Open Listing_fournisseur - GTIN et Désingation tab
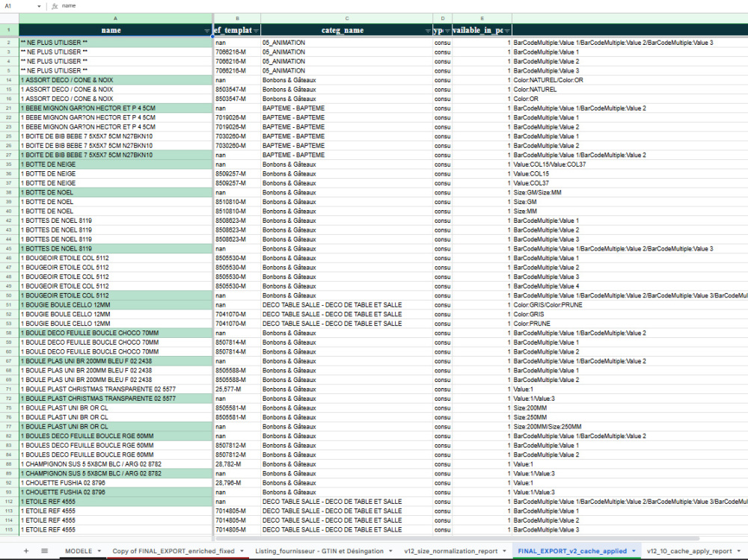Image resolution: width=748 pixels, height=560 pixels. [319, 551]
